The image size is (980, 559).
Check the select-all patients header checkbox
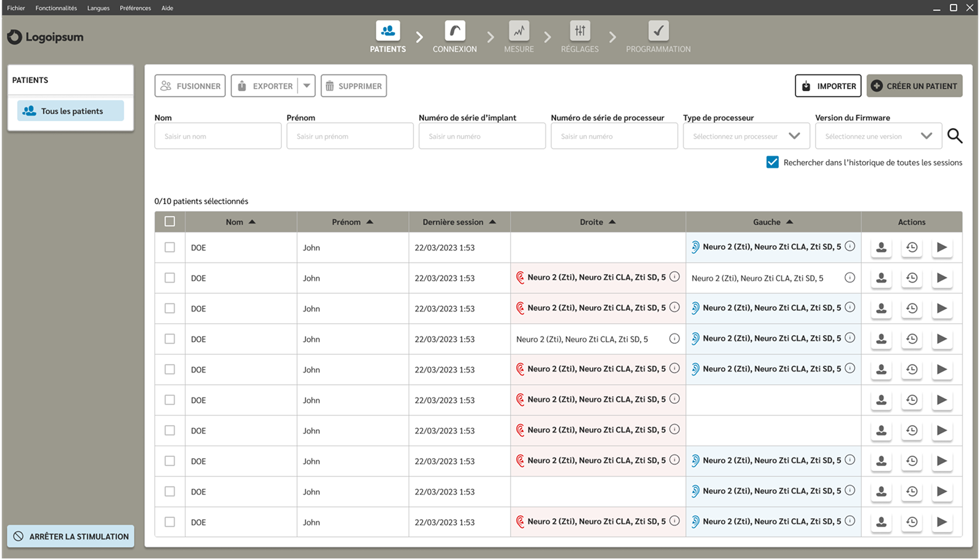pyautogui.click(x=169, y=222)
